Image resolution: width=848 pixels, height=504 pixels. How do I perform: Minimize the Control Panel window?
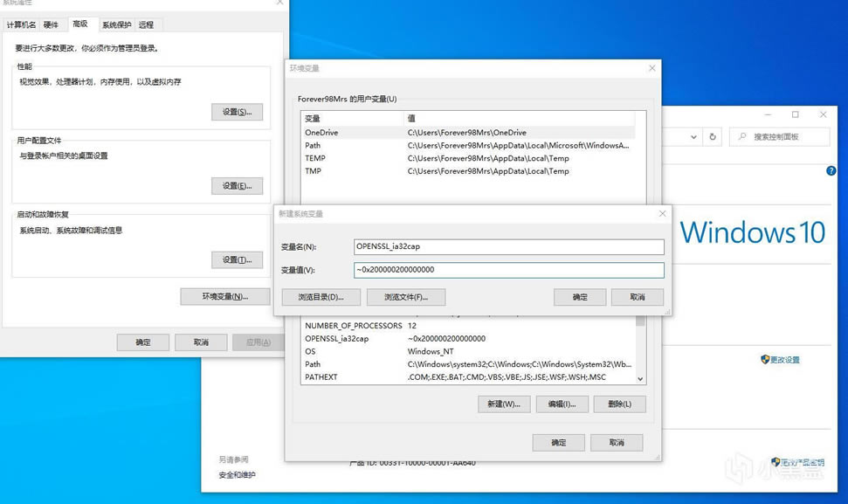pos(768,114)
